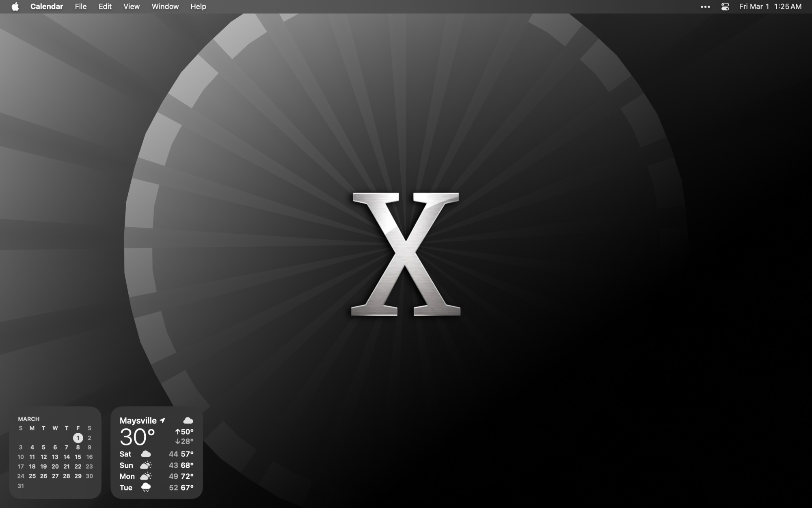Click Monday's partly sunny forecast icon

coord(146,476)
